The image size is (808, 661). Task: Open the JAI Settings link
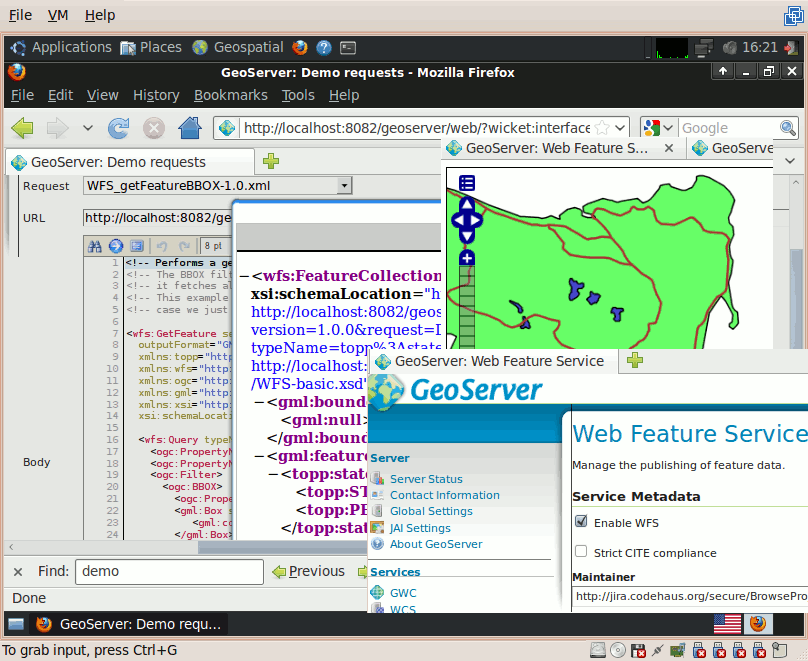[x=420, y=528]
